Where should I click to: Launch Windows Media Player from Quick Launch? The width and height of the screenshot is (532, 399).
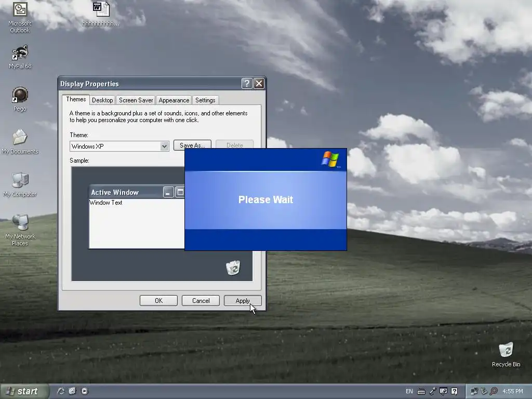(x=85, y=391)
